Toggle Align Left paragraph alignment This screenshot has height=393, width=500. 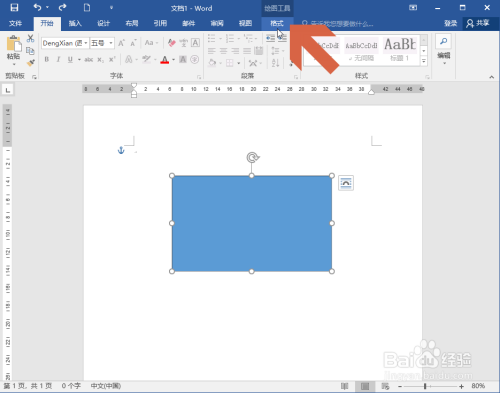click(x=212, y=51)
